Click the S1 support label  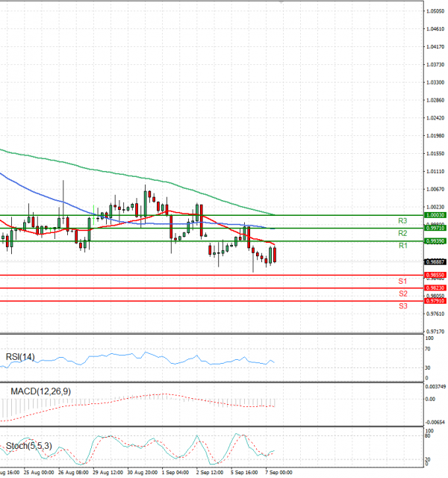(x=402, y=281)
